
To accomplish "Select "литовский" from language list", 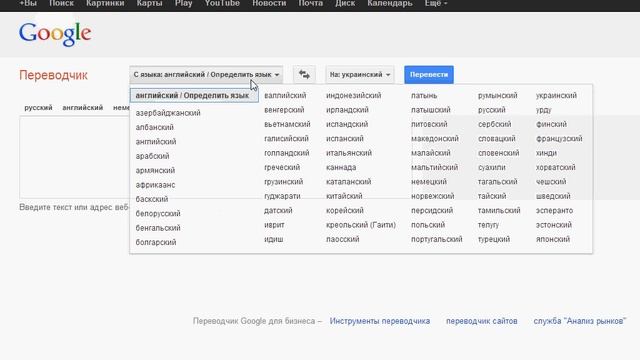I will pos(429,124).
